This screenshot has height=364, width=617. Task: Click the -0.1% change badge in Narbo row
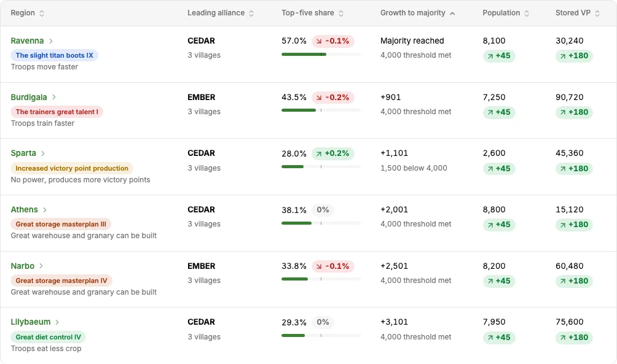pyautogui.click(x=333, y=266)
